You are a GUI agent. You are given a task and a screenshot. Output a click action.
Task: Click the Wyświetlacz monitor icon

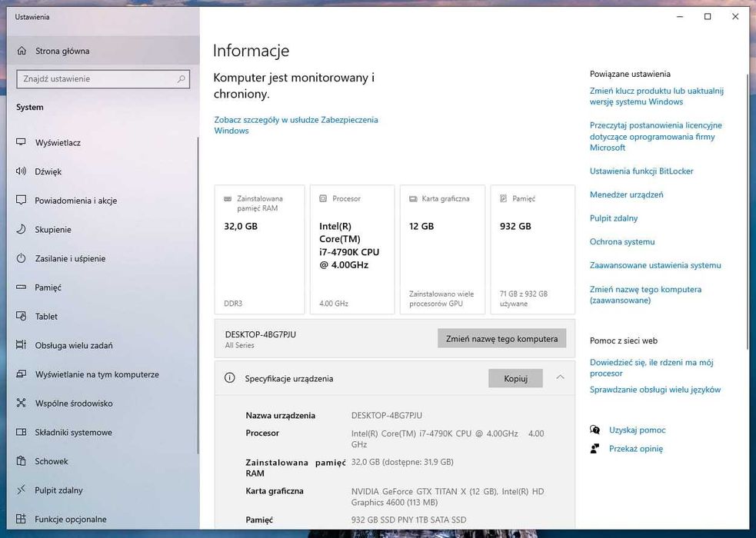[x=21, y=142]
